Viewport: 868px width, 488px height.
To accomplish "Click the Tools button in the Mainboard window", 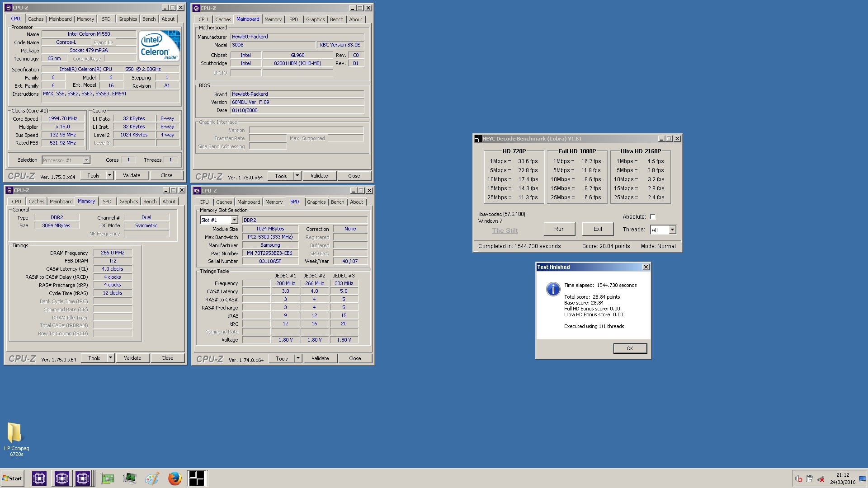I will click(x=281, y=176).
